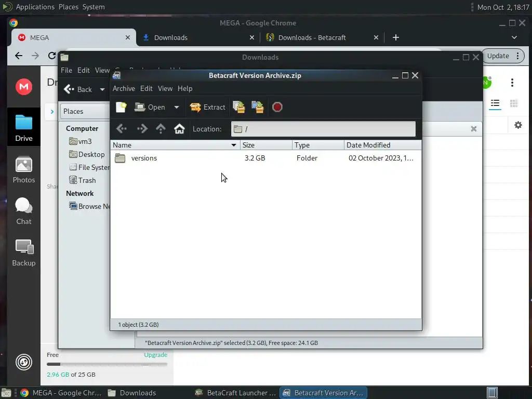This screenshot has width=532, height=399.
Task: Click the Back button in Downloads file manager
Action: (78, 89)
